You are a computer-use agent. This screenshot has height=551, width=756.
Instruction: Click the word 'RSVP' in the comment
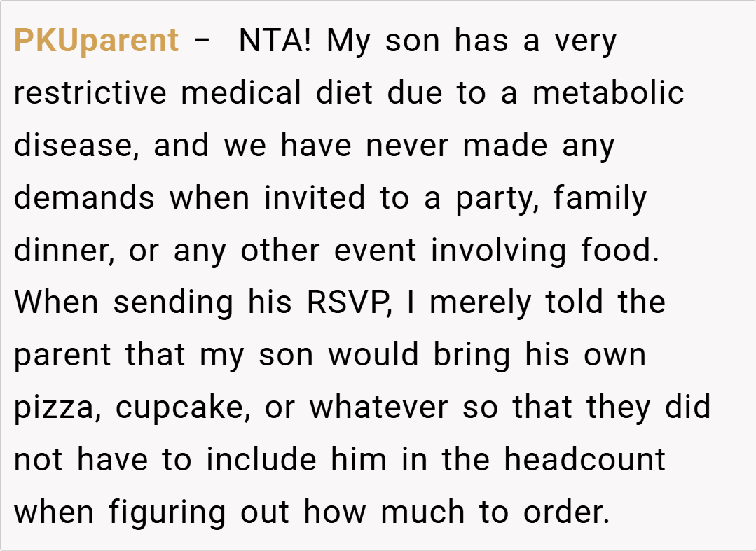[348, 303]
